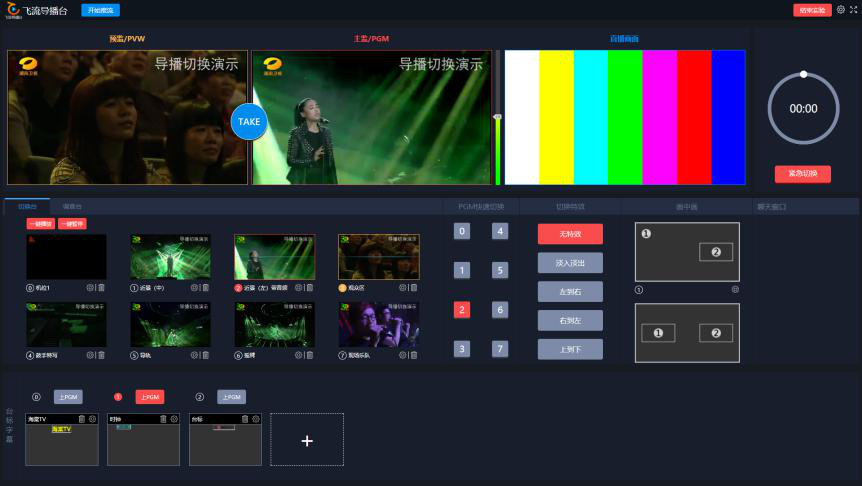
Task: Open the chat window panel header
Action: coord(771,207)
